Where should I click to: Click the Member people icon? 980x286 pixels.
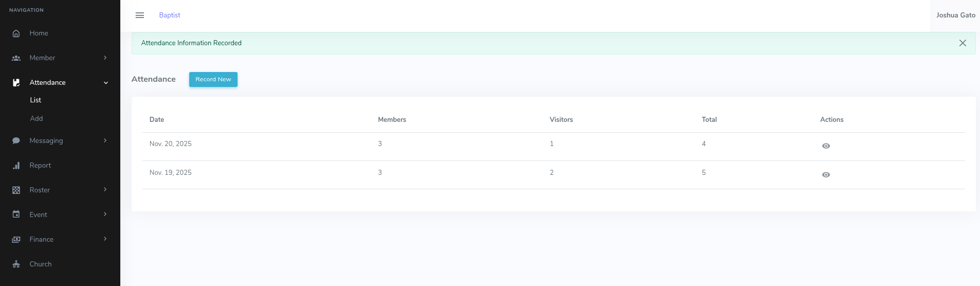[16, 58]
